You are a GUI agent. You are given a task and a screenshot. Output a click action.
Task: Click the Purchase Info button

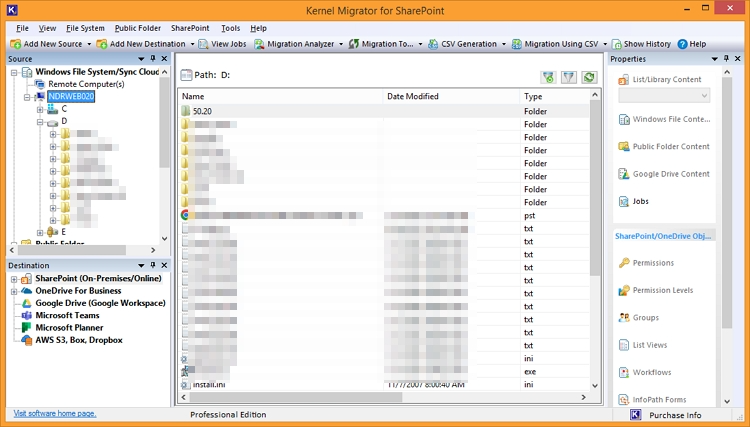point(666,415)
